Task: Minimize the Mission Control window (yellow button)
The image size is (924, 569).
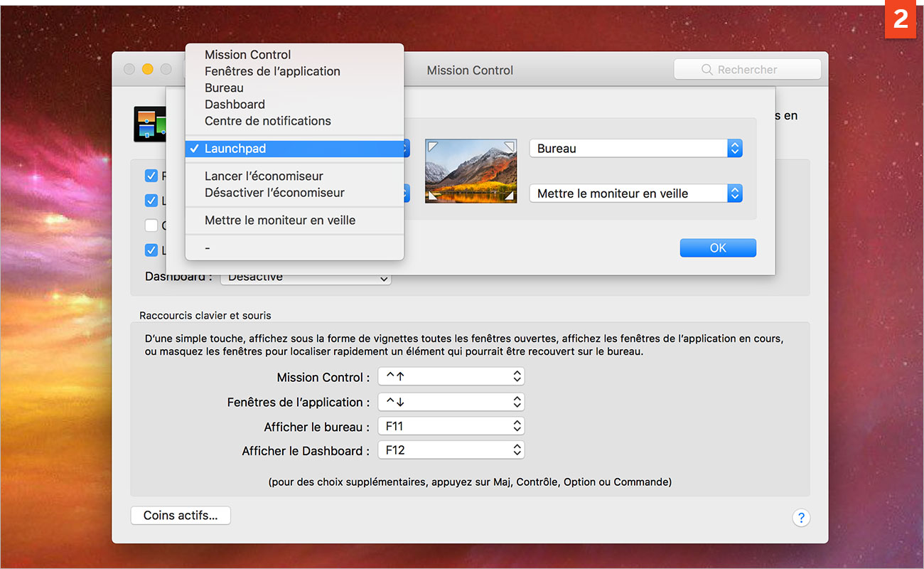Action: pos(148,69)
